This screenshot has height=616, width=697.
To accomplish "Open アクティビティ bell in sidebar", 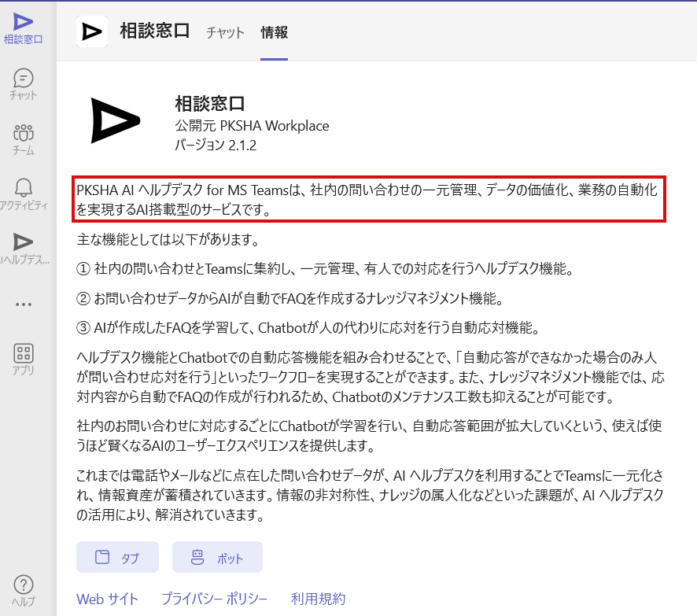I will [23, 194].
